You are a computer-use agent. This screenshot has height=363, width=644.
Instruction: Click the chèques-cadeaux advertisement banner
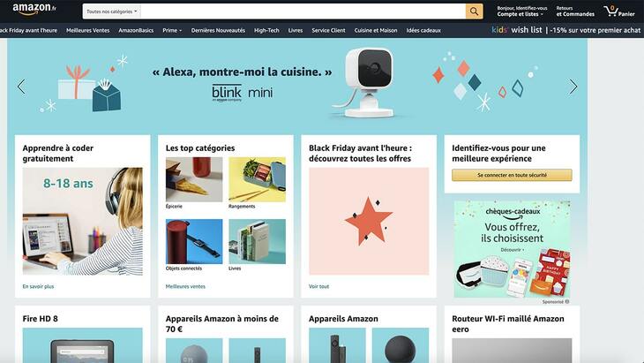point(512,249)
